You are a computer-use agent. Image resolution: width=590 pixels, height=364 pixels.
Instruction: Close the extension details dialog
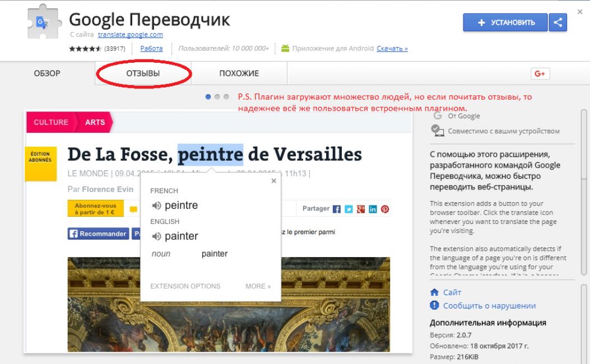(x=580, y=12)
